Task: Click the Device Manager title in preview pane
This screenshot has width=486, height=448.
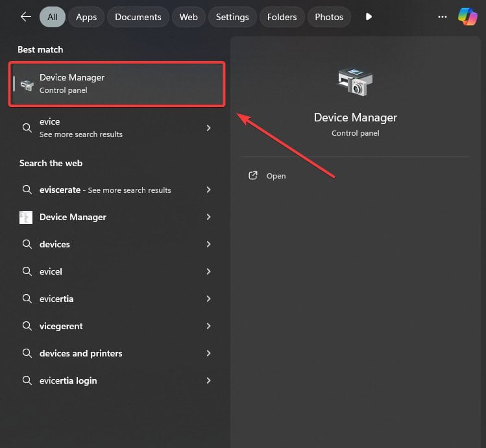Action: click(355, 118)
